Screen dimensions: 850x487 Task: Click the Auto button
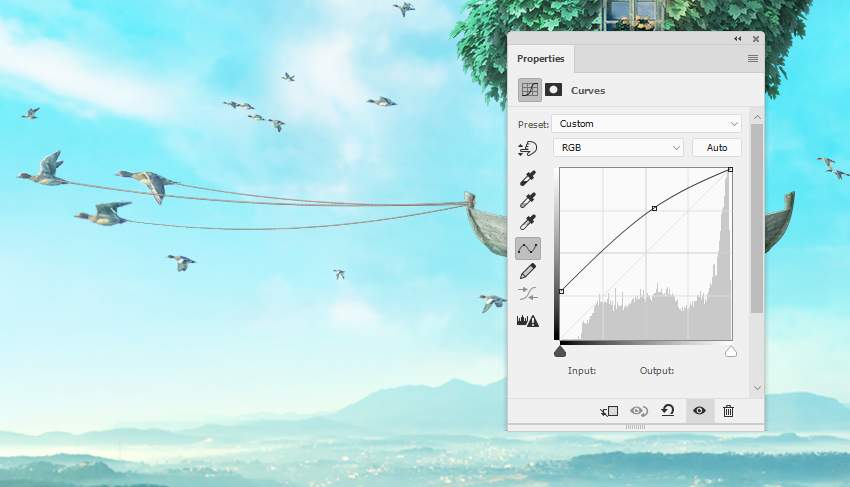pos(717,148)
